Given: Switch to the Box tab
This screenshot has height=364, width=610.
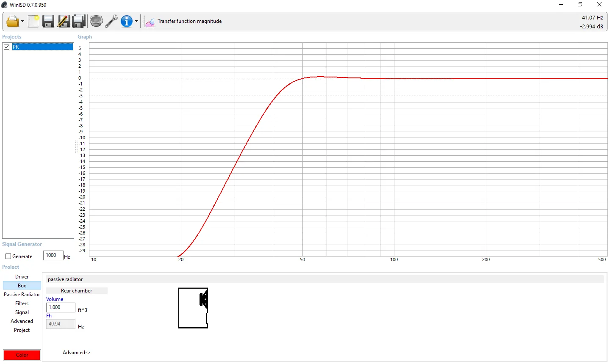Looking at the screenshot, I should pyautogui.click(x=22, y=286).
